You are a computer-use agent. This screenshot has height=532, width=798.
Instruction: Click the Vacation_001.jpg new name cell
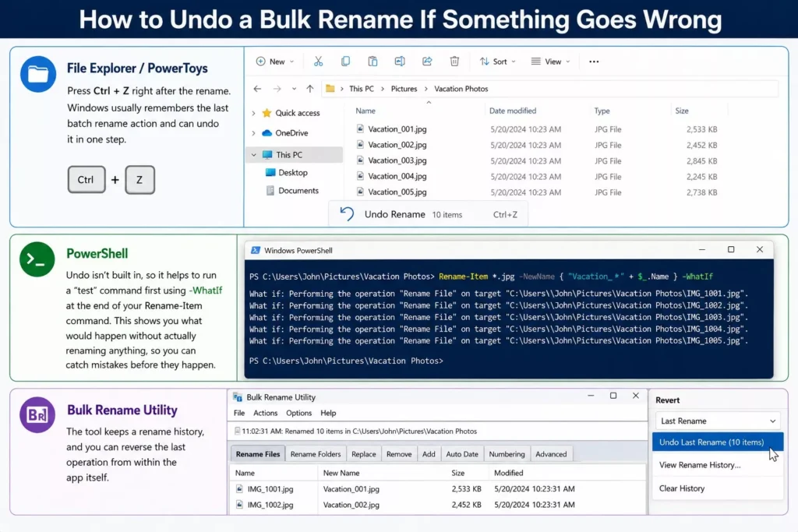coord(351,488)
